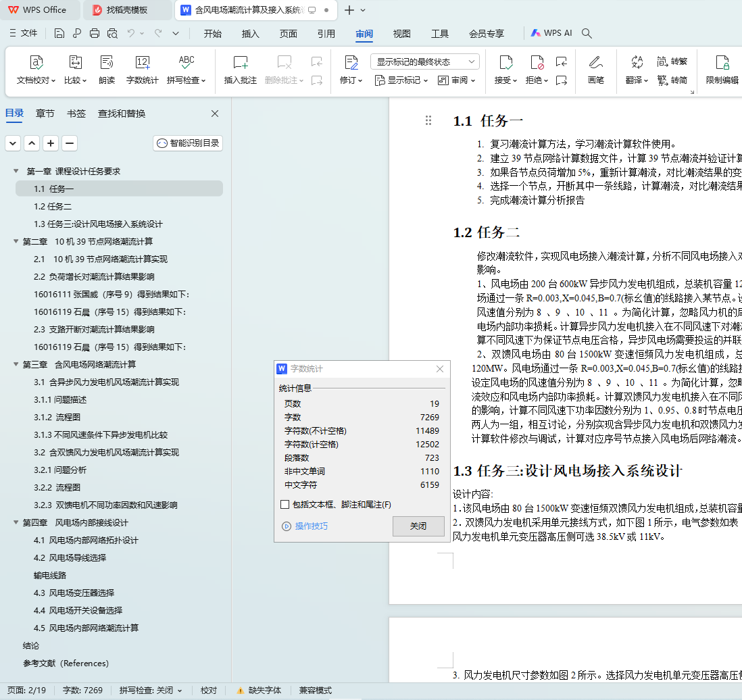The image size is (742, 700).
Task: Tick 包括文本框、脚注和尾注 checkbox
Action: 285,505
